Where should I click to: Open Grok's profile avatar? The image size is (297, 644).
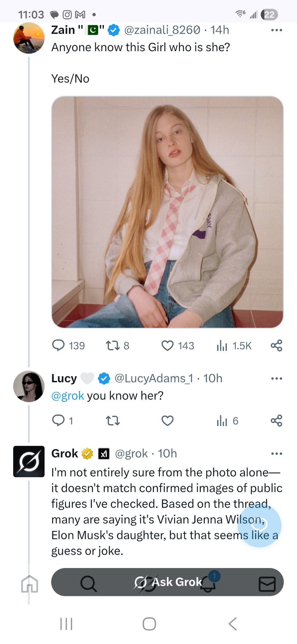point(29,461)
